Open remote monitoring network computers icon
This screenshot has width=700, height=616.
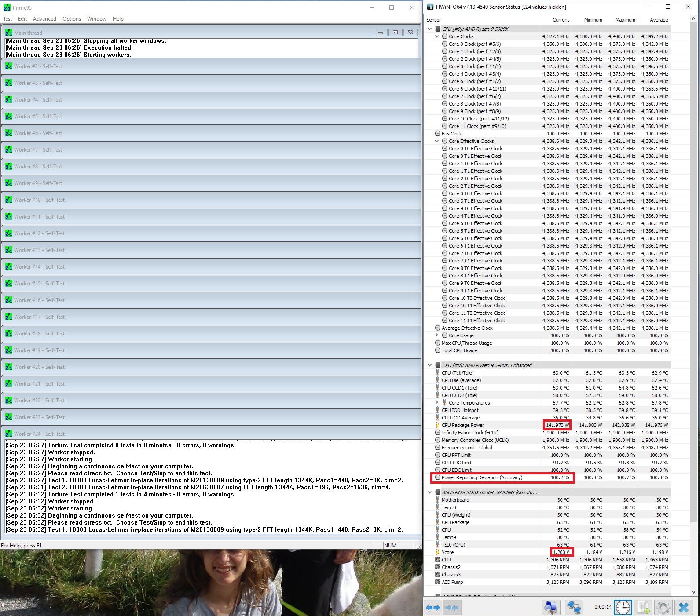click(x=574, y=608)
